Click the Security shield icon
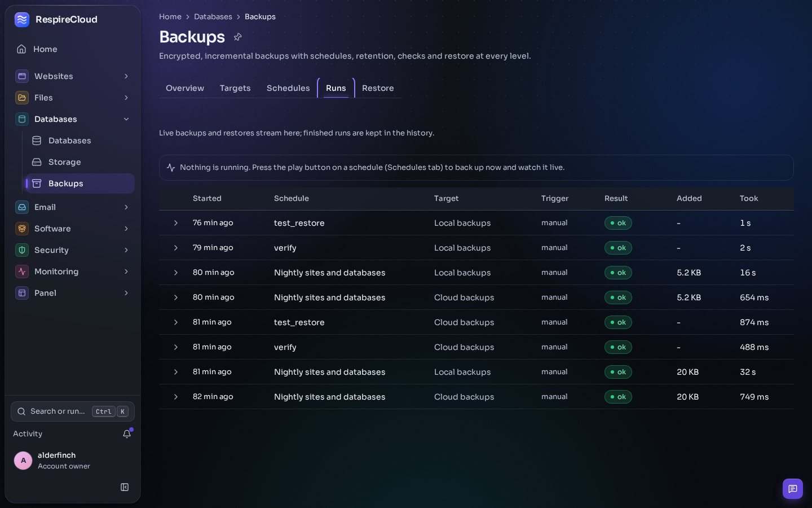 22,250
